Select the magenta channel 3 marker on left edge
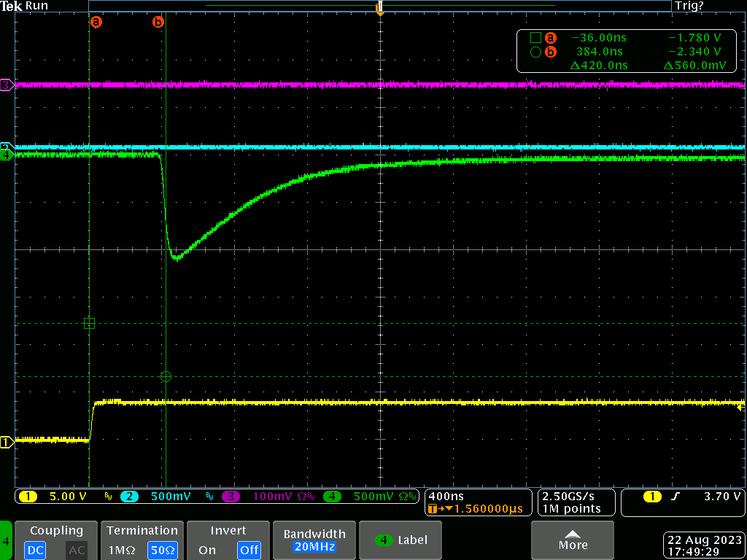Viewport: 747px width, 560px height. point(7,85)
